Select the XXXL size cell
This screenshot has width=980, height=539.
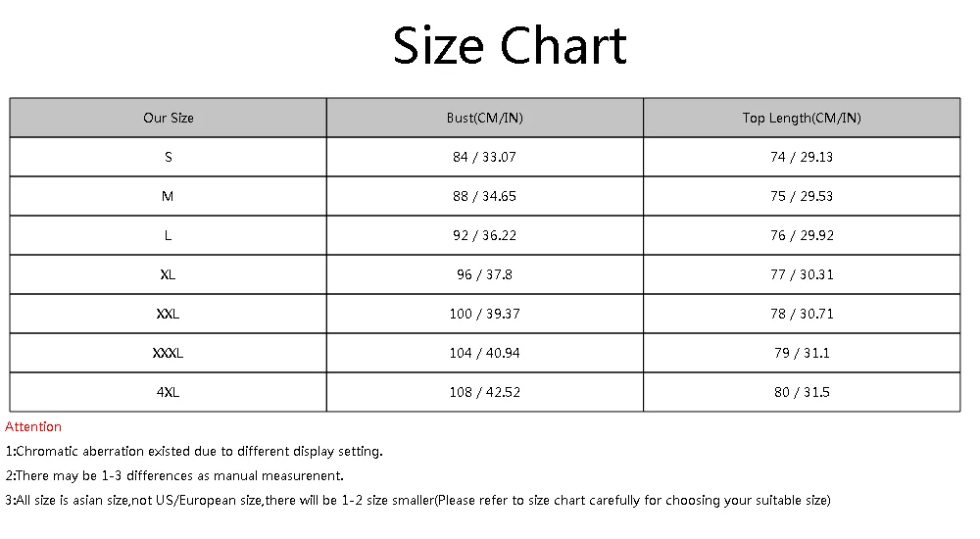(169, 353)
